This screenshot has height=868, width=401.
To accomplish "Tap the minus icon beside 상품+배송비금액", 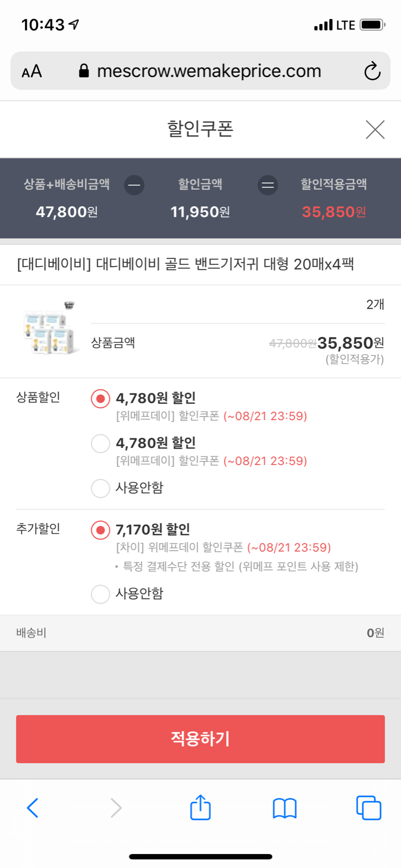I will click(x=134, y=185).
